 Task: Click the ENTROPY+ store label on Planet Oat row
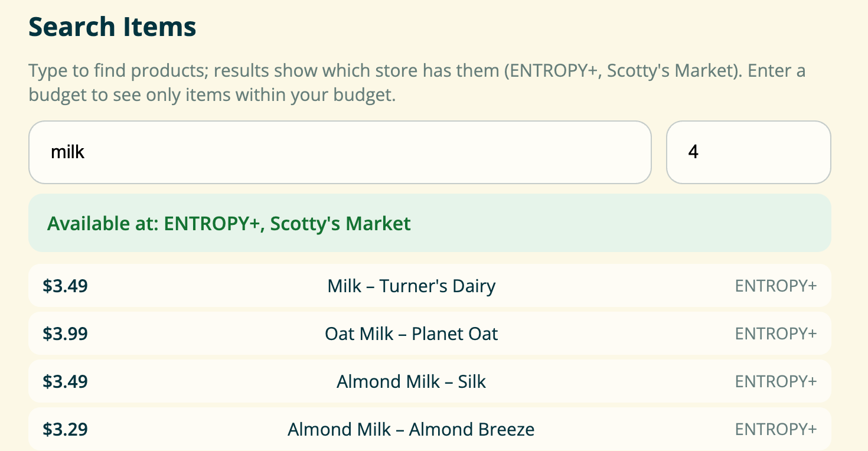pyautogui.click(x=775, y=334)
